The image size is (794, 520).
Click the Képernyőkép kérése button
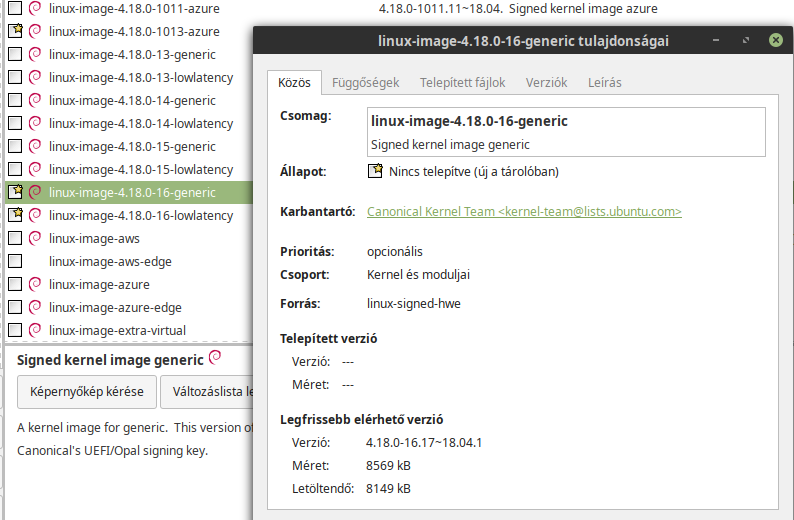(x=87, y=392)
